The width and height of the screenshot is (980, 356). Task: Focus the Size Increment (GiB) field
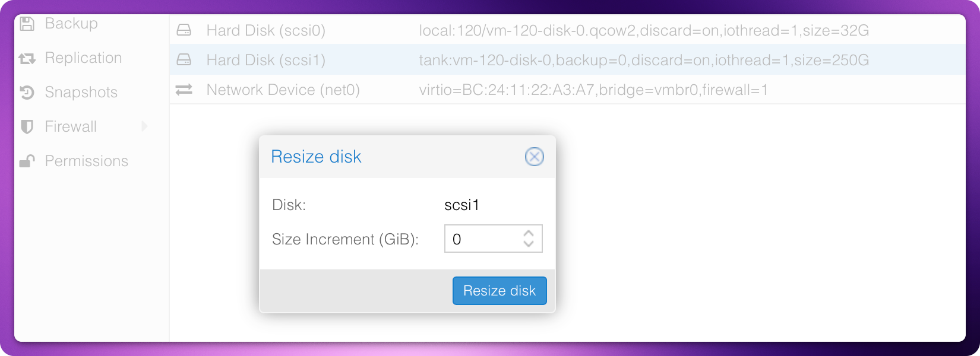(x=482, y=239)
